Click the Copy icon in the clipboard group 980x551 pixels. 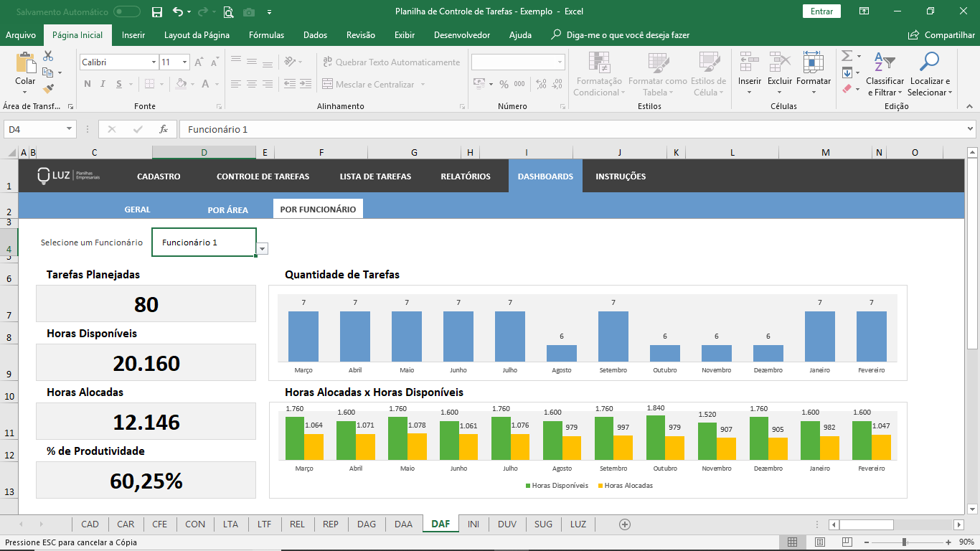pos(48,72)
